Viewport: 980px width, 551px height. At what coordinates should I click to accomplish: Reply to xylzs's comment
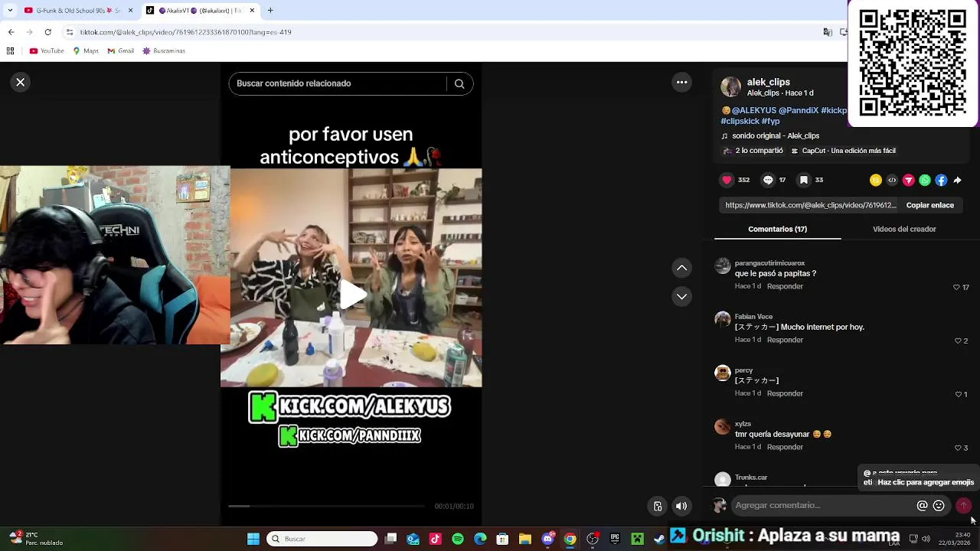(x=785, y=447)
